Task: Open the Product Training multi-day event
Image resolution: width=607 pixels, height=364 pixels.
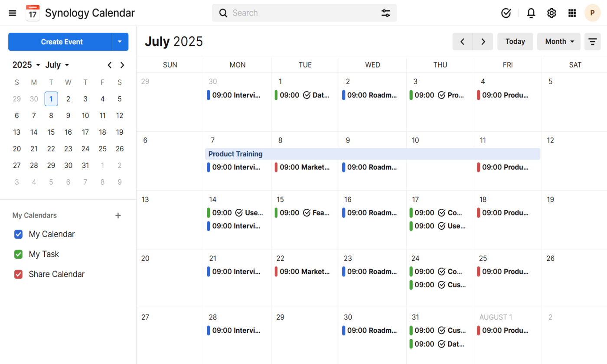Action: 372,154
